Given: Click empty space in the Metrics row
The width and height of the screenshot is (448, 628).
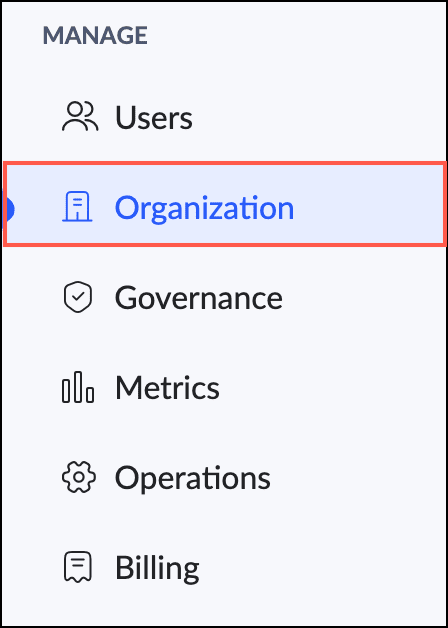Looking at the screenshot, I should [332, 387].
